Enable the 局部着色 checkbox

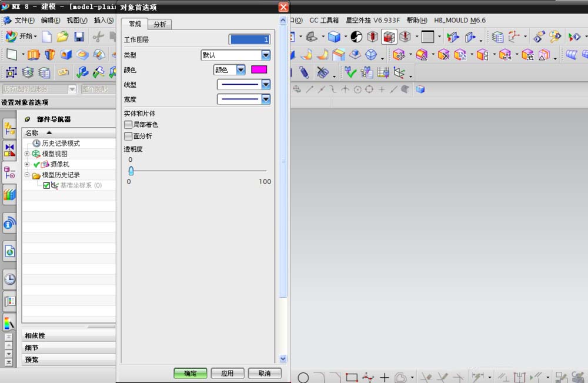click(128, 124)
